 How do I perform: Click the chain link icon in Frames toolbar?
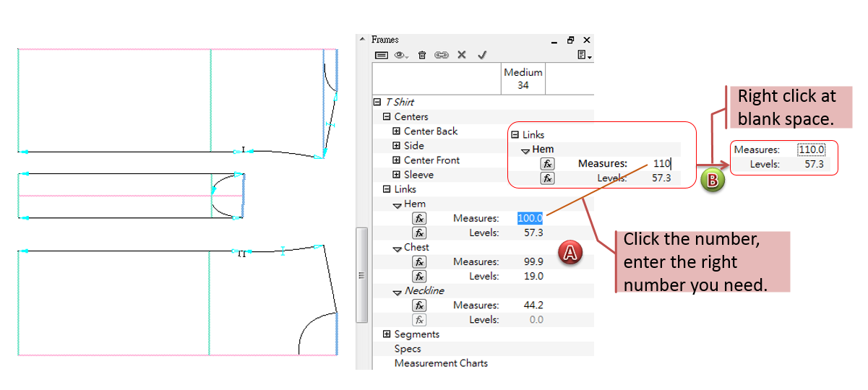442,55
